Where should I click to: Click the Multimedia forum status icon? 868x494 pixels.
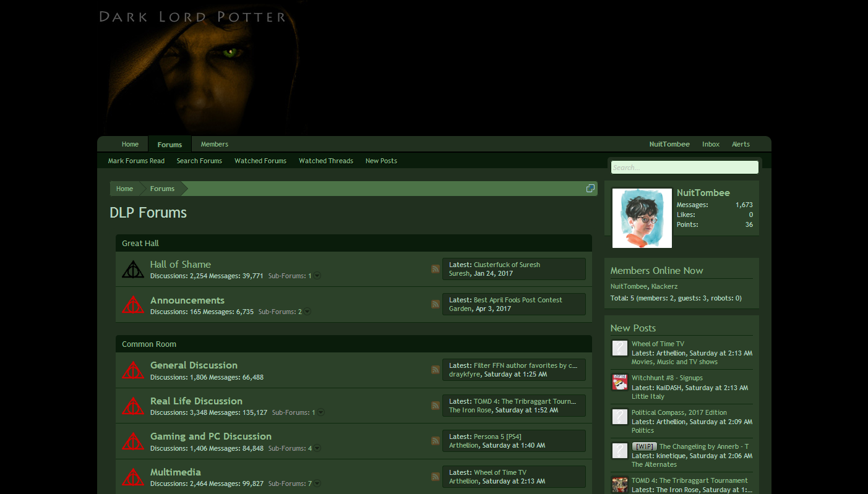(132, 477)
